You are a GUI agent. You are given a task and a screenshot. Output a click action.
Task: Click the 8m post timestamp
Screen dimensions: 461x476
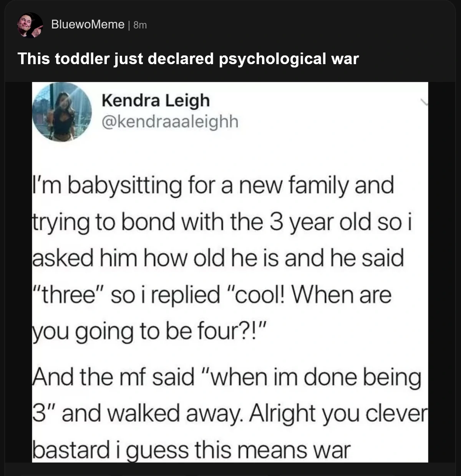click(x=140, y=25)
